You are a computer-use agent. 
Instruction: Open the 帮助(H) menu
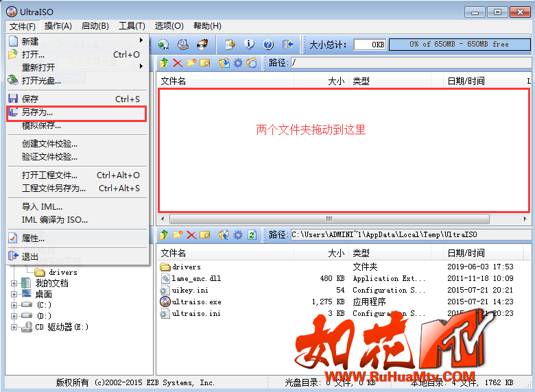click(207, 26)
